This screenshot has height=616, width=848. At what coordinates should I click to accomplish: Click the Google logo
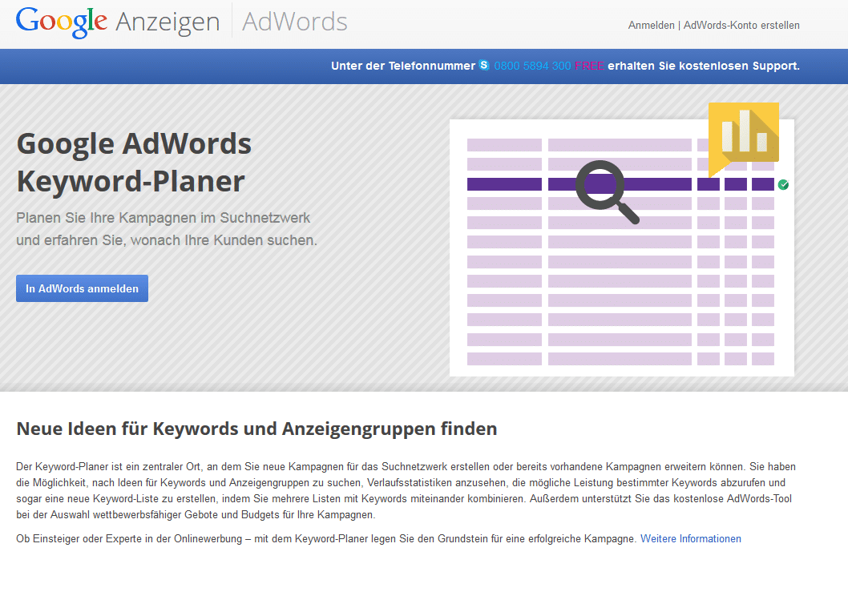coord(62,22)
